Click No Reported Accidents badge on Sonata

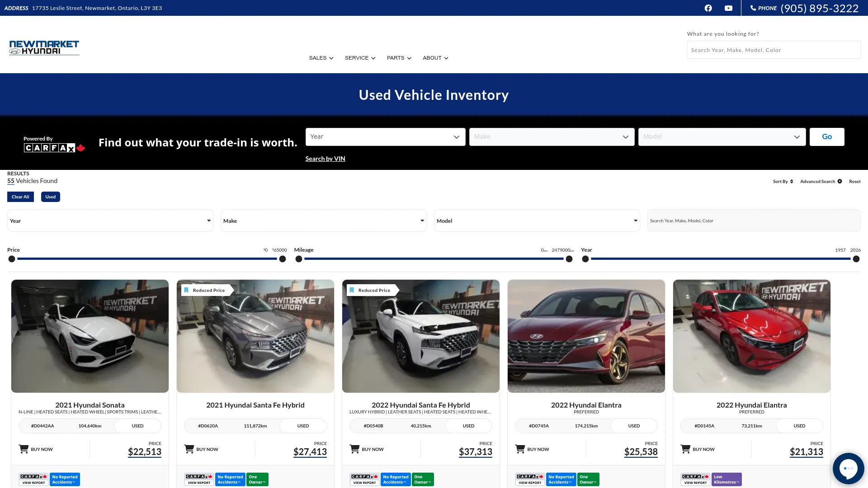click(65, 479)
